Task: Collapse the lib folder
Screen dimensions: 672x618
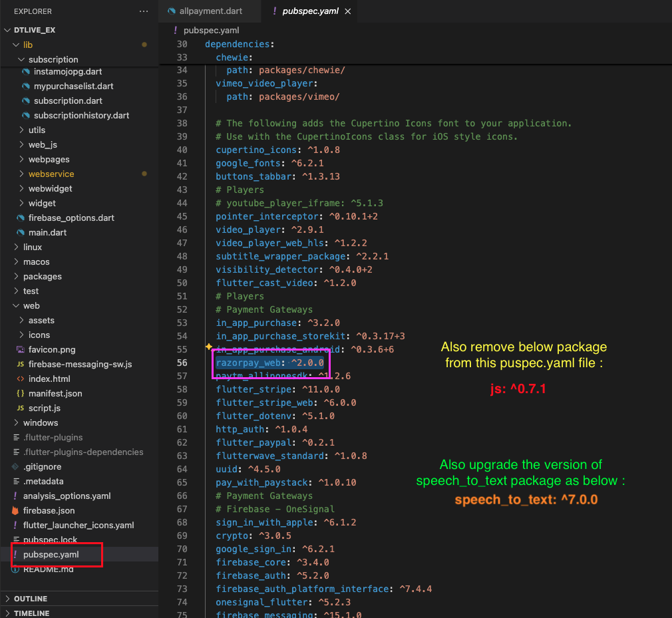Action: (16, 45)
